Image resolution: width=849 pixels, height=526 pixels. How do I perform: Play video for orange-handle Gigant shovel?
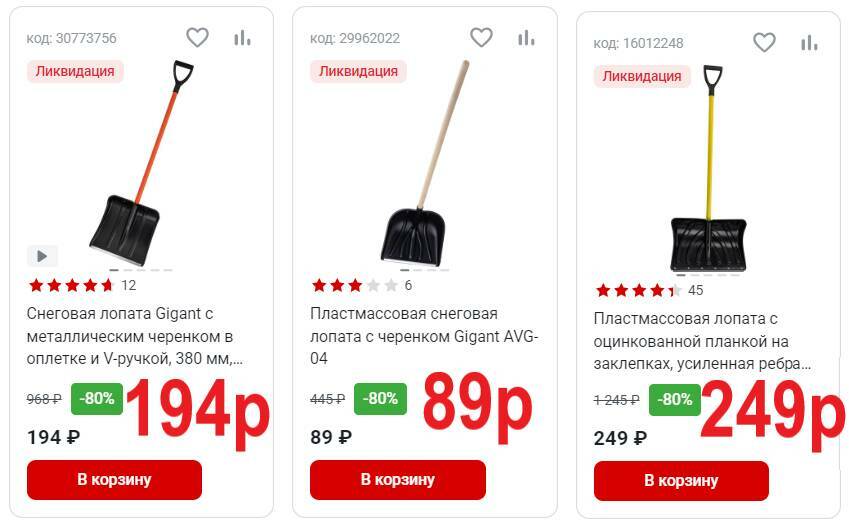click(42, 256)
